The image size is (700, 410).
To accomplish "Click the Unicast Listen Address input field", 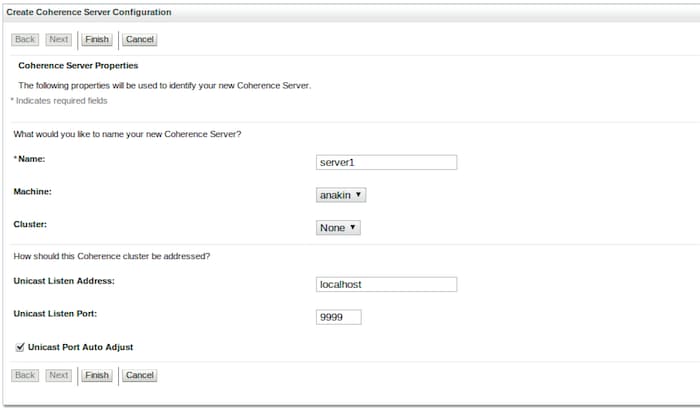I will click(386, 284).
